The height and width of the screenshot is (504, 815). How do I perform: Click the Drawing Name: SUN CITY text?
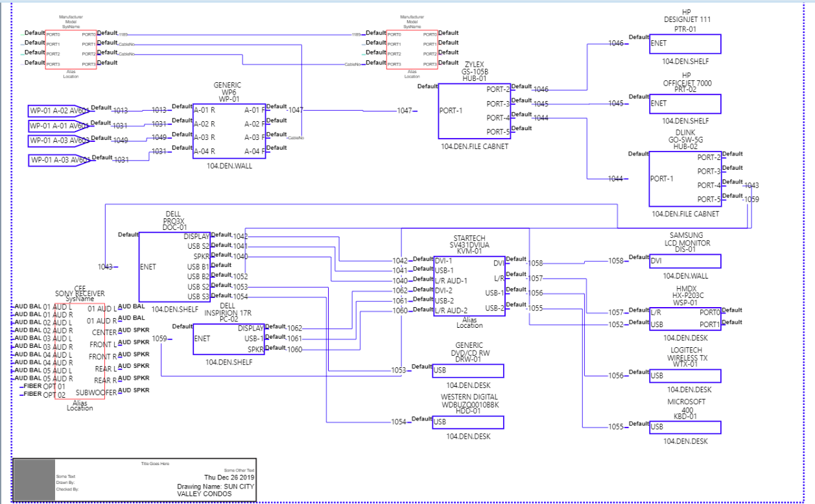(x=216, y=486)
